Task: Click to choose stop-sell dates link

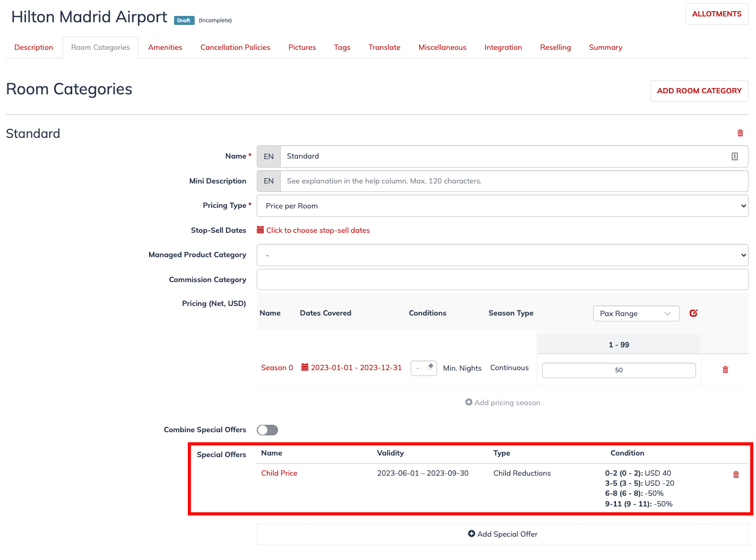Action: coord(318,230)
